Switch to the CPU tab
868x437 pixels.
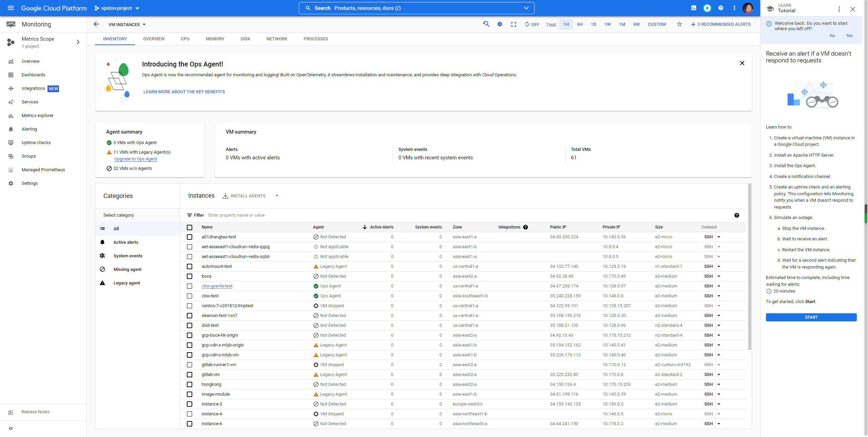[x=185, y=39]
